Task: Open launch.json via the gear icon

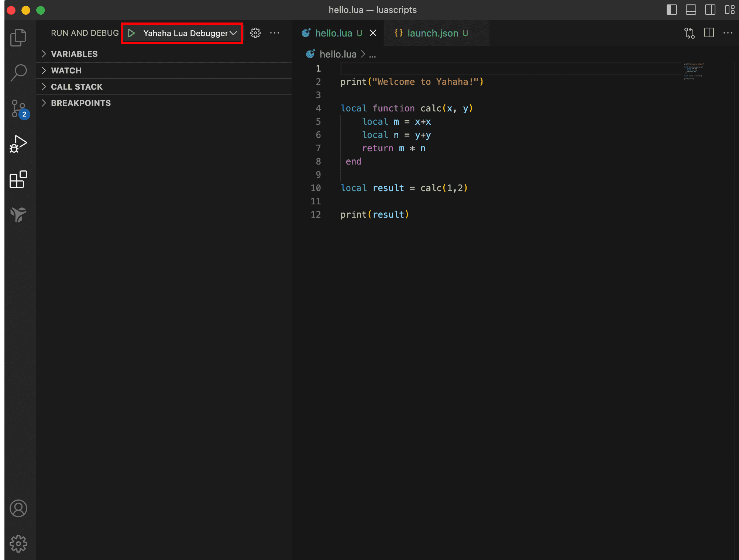Action: [255, 33]
